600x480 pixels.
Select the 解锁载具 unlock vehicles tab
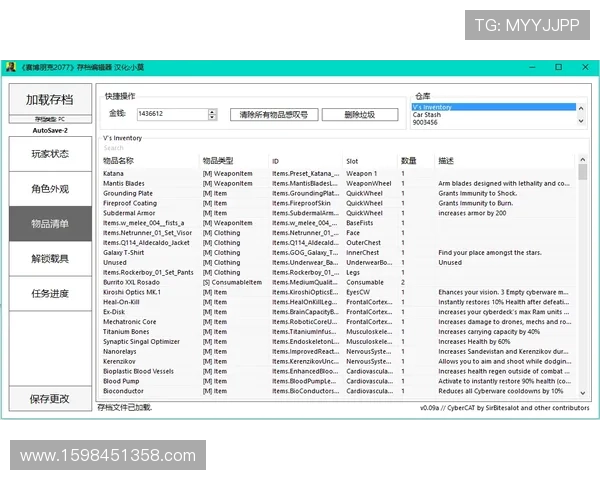click(49, 258)
